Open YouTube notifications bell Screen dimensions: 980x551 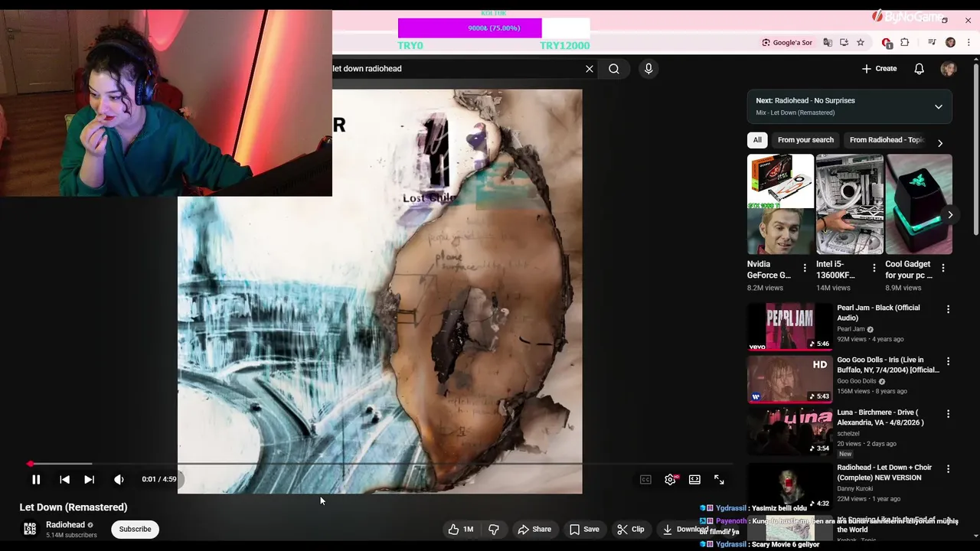[920, 69]
